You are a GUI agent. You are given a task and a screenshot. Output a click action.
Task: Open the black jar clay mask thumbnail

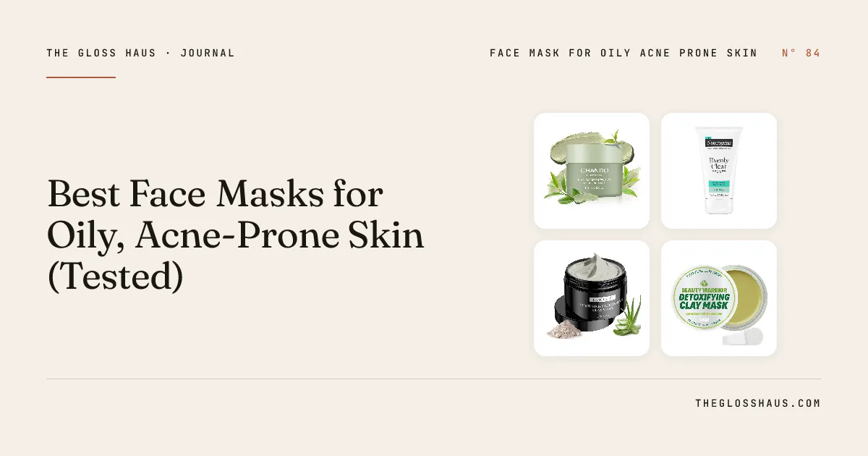tap(592, 298)
